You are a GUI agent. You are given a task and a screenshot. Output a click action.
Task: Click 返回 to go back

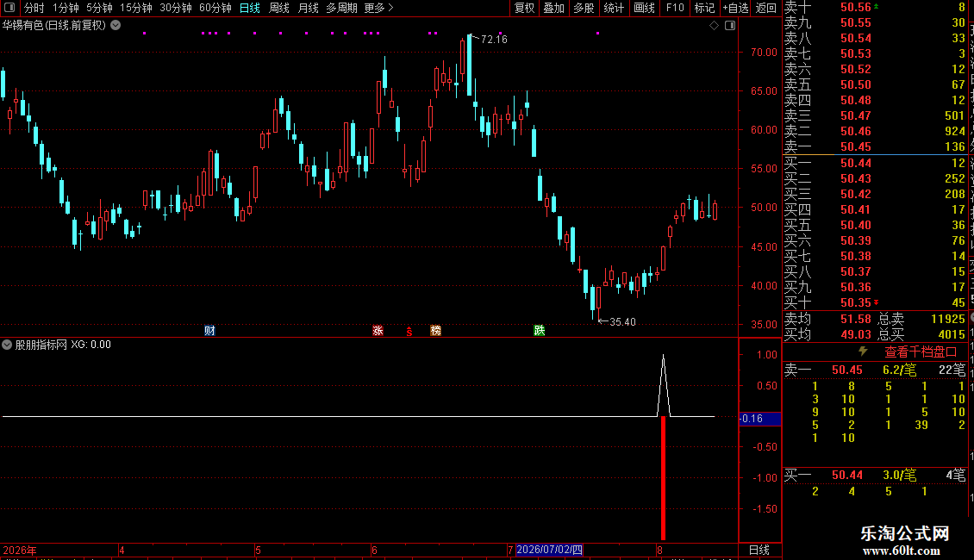coord(766,8)
